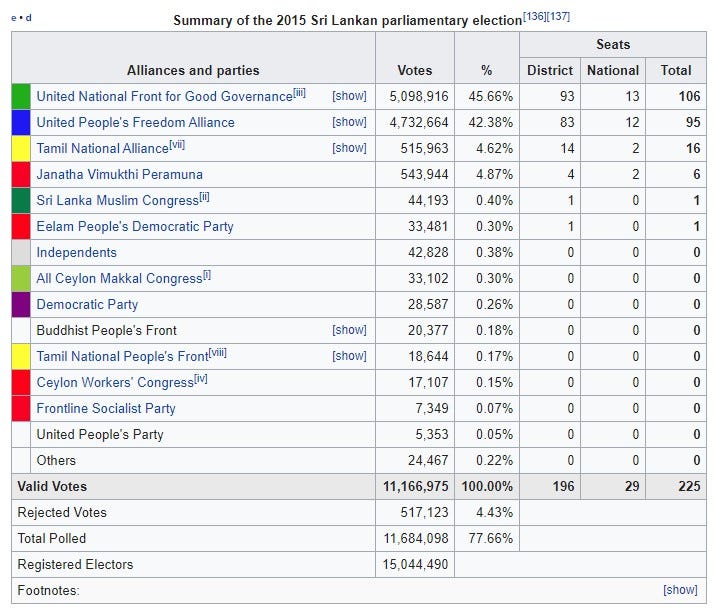This screenshot has height=612, width=716.
Task: Click the National column header
Action: [613, 70]
